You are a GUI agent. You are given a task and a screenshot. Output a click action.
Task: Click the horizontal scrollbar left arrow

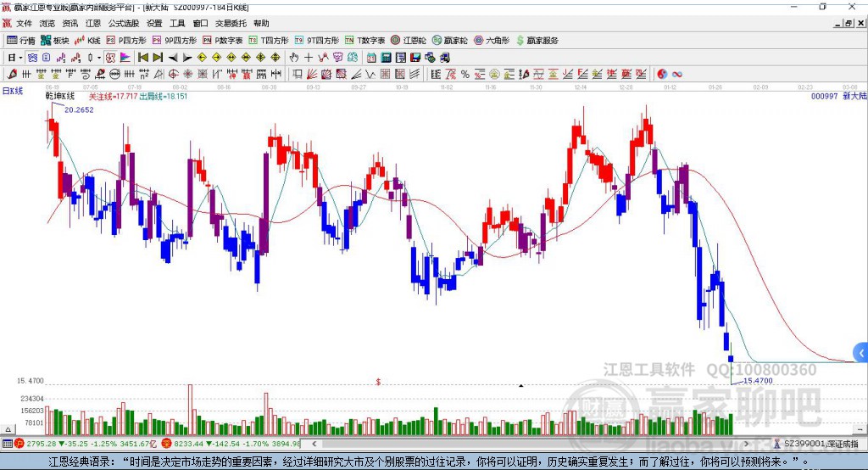pos(314,444)
